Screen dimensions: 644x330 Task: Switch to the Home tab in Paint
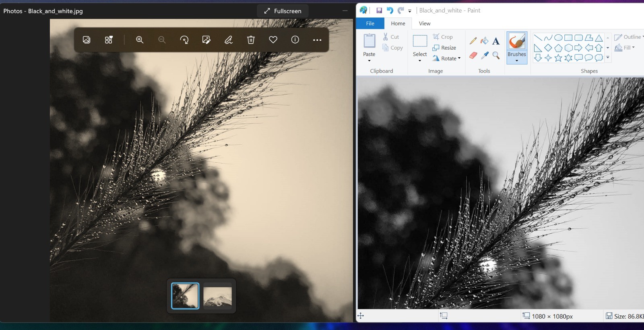click(398, 23)
